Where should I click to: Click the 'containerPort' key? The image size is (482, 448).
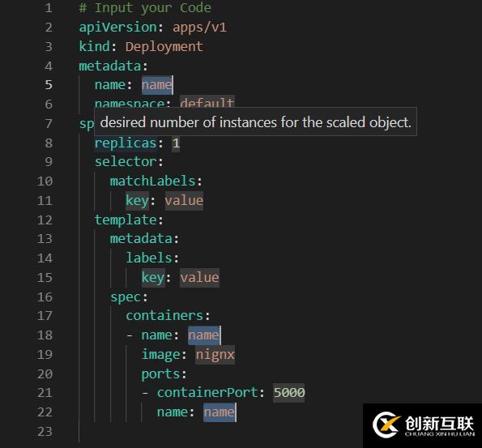(x=207, y=393)
